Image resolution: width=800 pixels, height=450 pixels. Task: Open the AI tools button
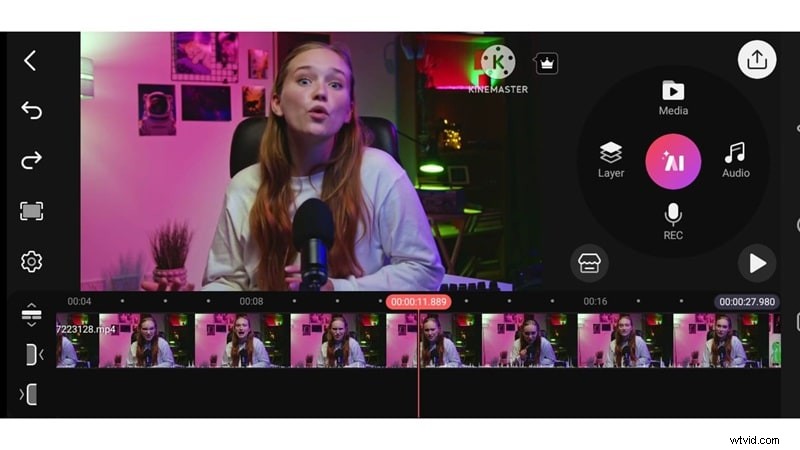(x=673, y=162)
